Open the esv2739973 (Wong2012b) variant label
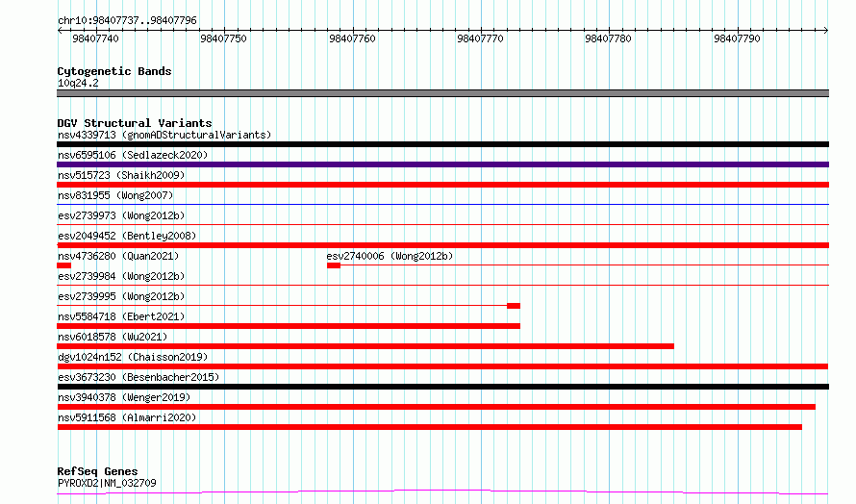Viewport: 856px width, 504px height. [x=121, y=215]
